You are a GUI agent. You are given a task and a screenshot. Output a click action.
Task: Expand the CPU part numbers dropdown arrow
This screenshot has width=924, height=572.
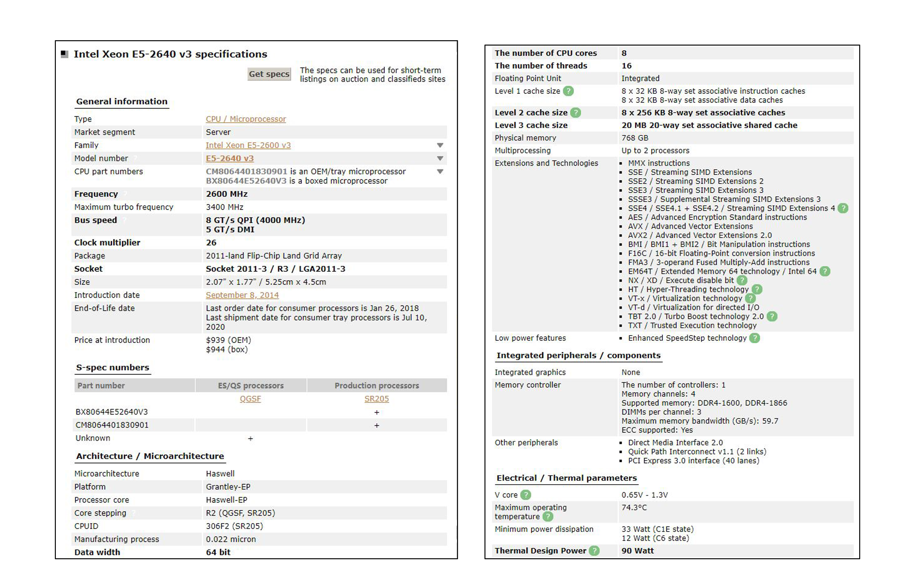[x=440, y=172]
